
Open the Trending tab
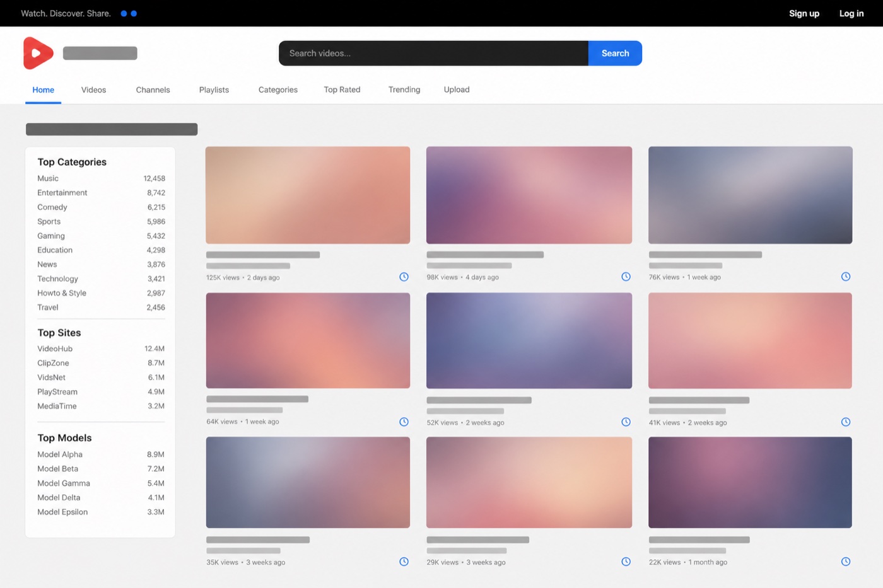click(404, 89)
